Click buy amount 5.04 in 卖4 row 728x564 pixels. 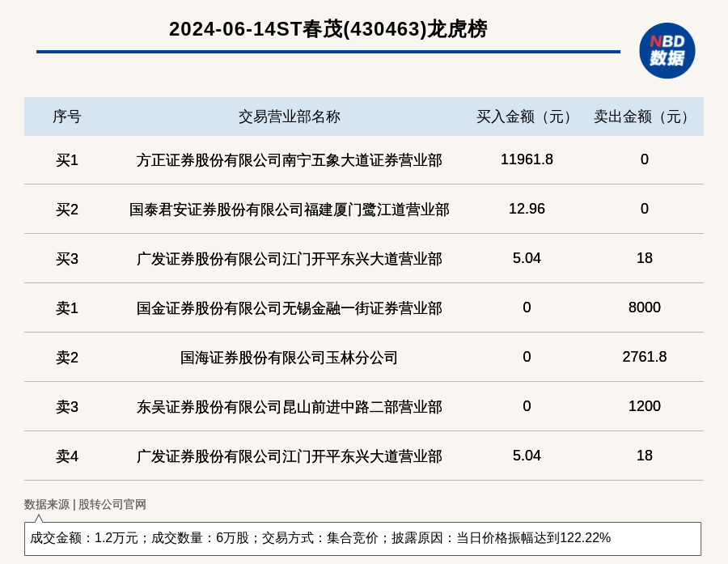[x=527, y=456]
